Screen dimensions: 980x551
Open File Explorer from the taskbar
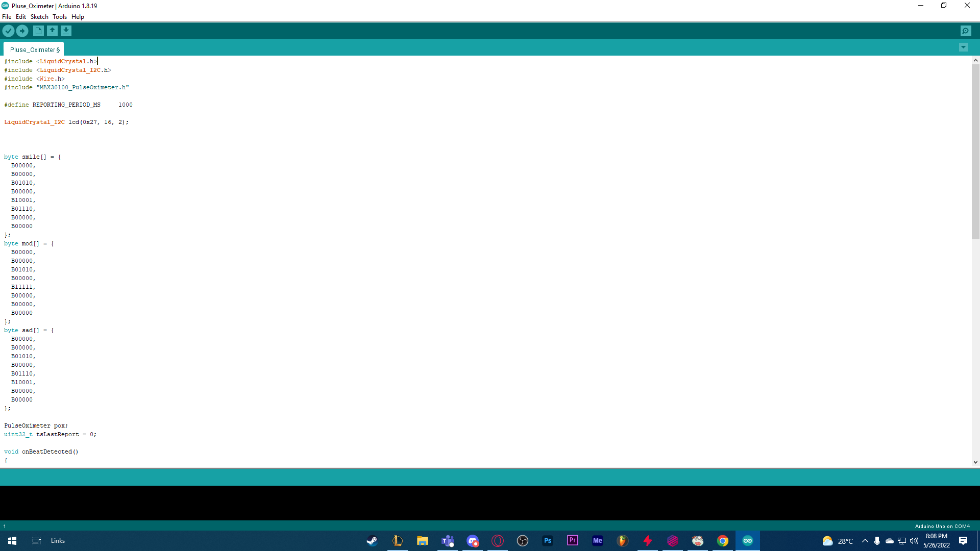pyautogui.click(x=422, y=541)
